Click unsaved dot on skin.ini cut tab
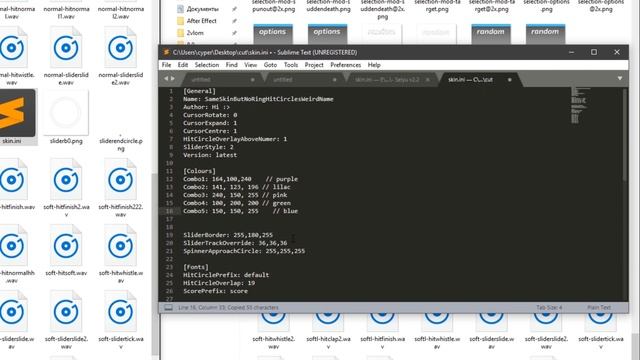The height and width of the screenshot is (360, 640). click(x=509, y=80)
